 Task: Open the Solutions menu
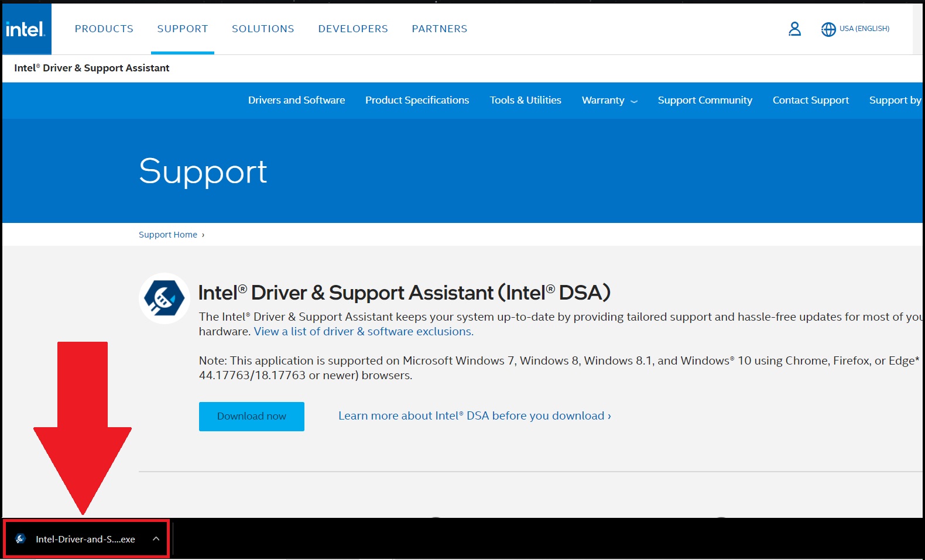pos(263,29)
